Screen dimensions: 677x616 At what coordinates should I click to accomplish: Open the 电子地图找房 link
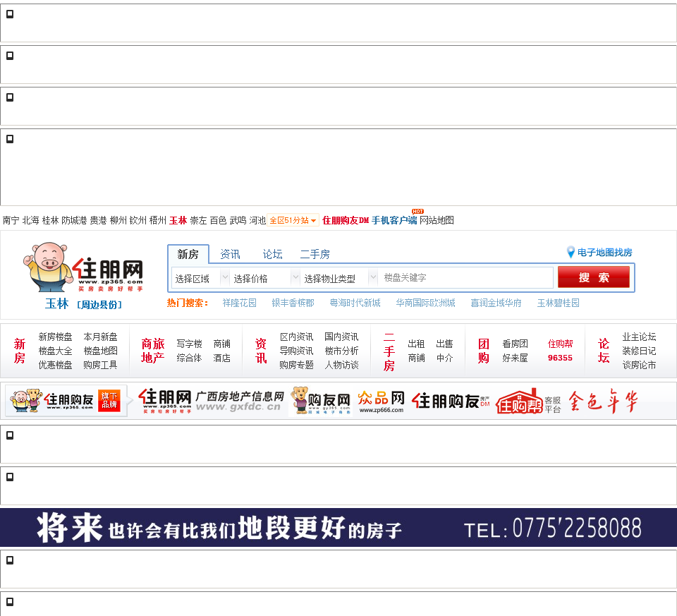click(604, 253)
